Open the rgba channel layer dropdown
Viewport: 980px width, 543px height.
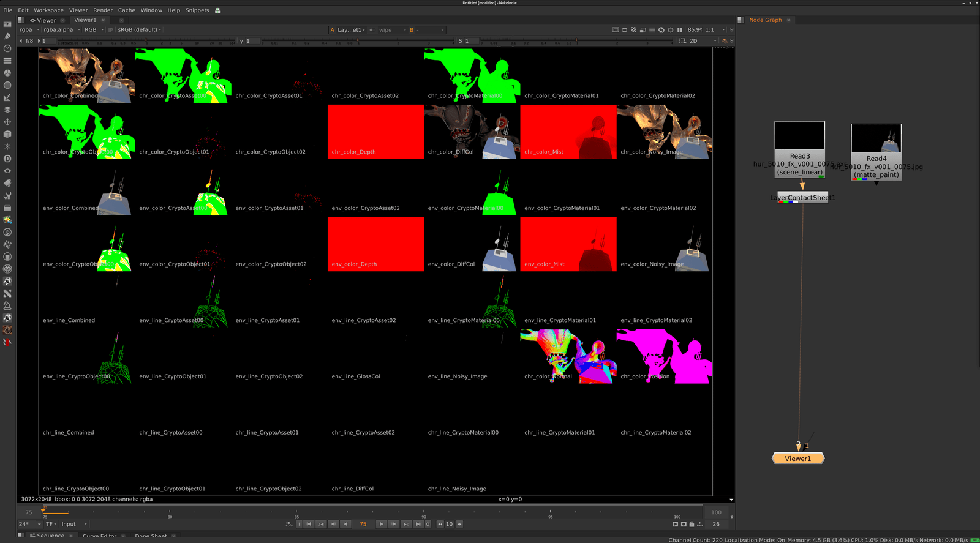[x=29, y=29]
